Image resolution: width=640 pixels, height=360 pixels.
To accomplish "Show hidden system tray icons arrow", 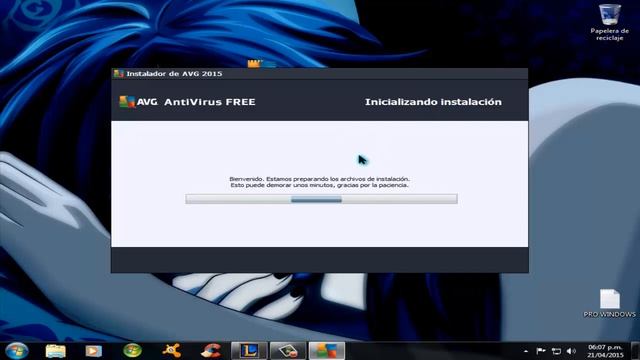I will (x=526, y=351).
